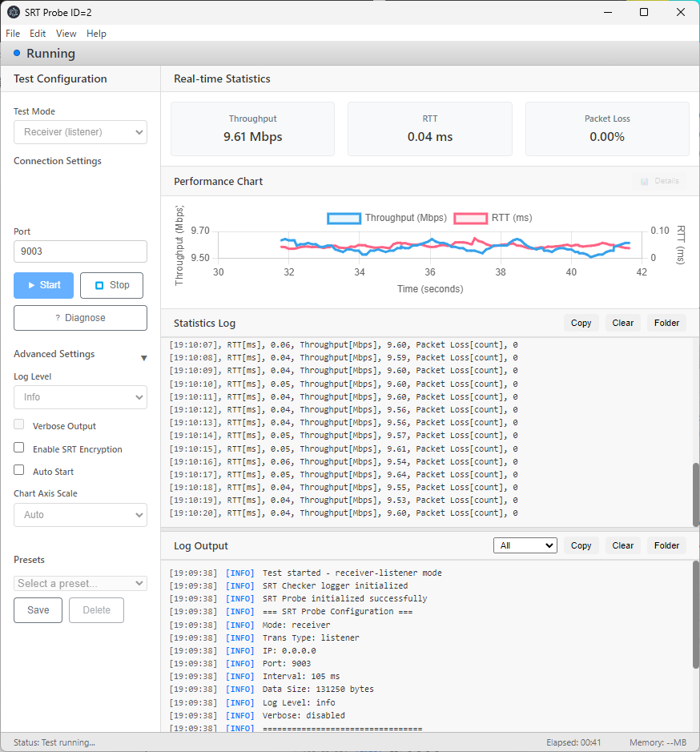Open the Log Output filter dropdown showing All
This screenshot has height=752, width=700.
tap(525, 545)
